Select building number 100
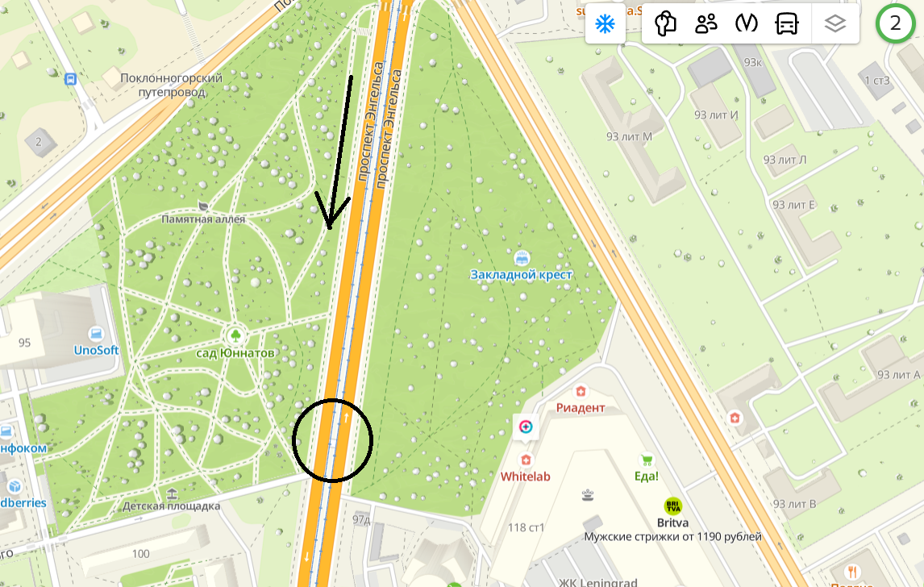The width and height of the screenshot is (924, 587). click(x=141, y=553)
